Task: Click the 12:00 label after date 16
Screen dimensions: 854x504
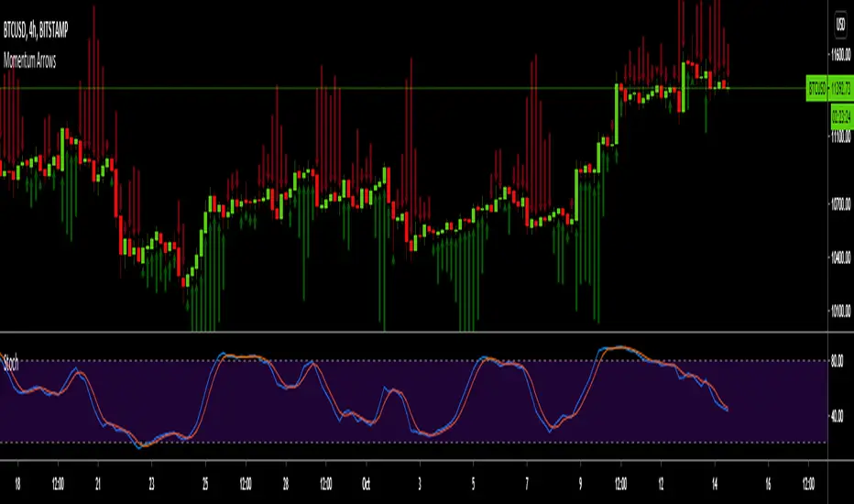Action: 808,484
